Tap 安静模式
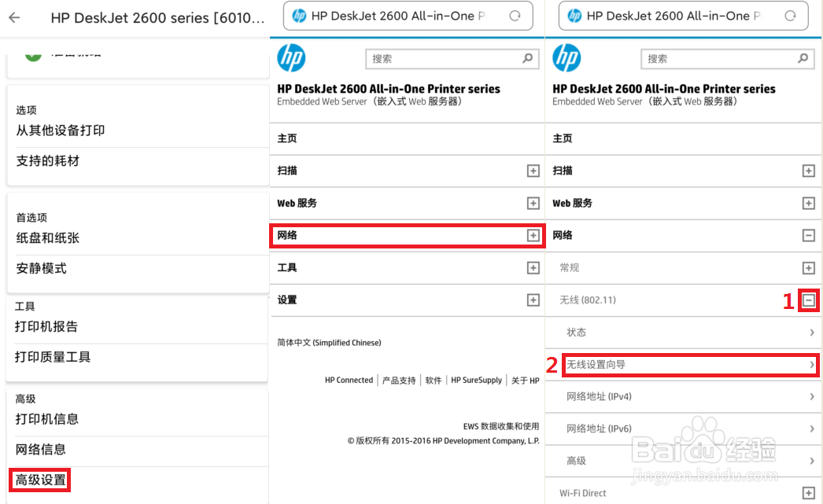 coord(42,269)
